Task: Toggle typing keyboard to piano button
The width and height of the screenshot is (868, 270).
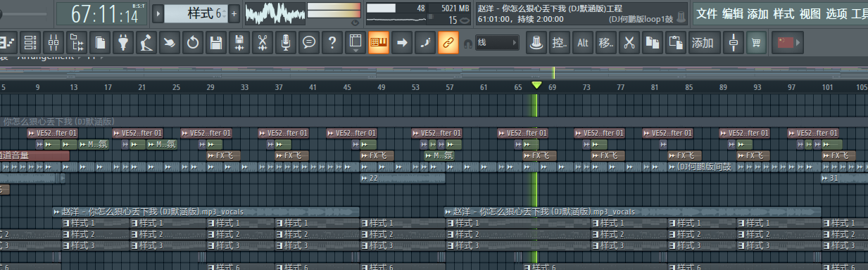Action: (379, 43)
